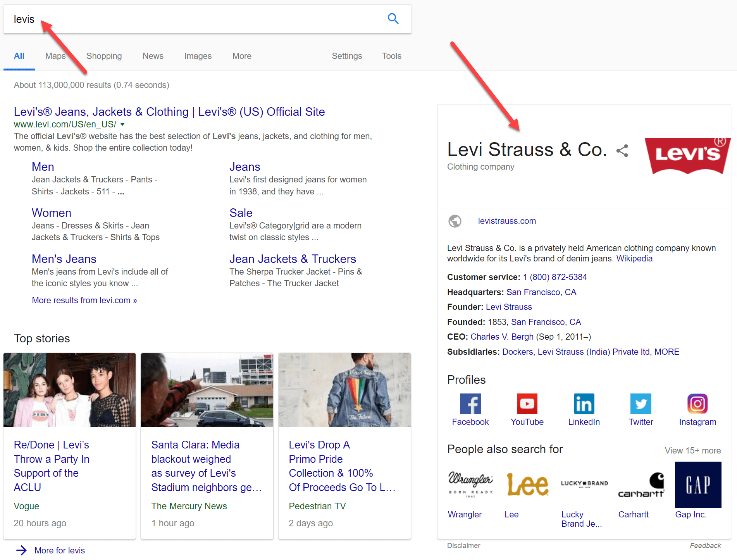Screen dimensions: 737x560
Task: Open the Jeans sitelink
Action: [245, 167]
